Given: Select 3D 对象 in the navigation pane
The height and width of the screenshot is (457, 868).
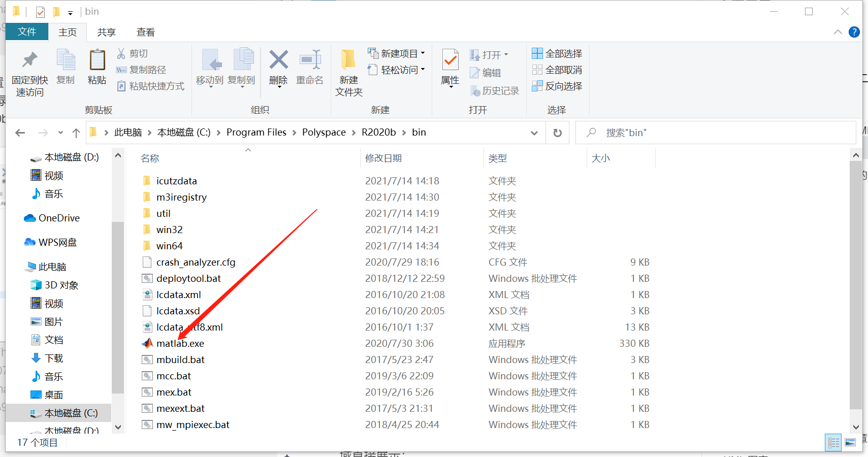Looking at the screenshot, I should coord(54,285).
